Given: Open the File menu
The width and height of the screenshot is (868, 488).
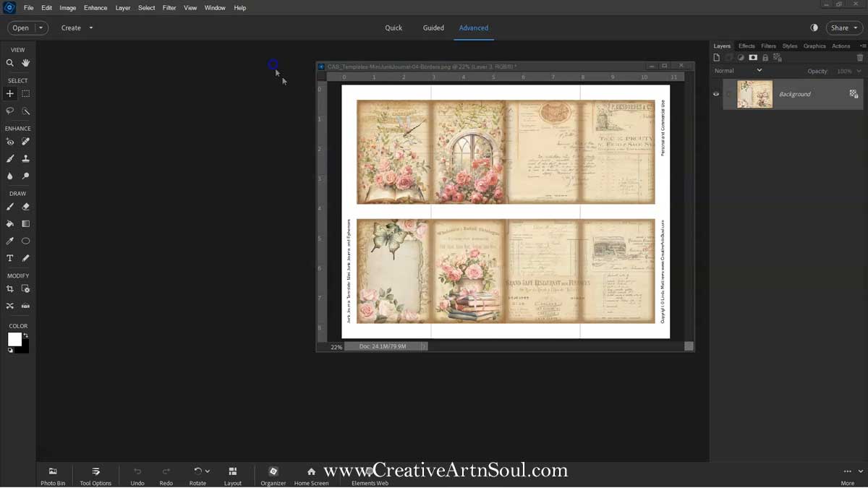Looking at the screenshot, I should tap(29, 7).
